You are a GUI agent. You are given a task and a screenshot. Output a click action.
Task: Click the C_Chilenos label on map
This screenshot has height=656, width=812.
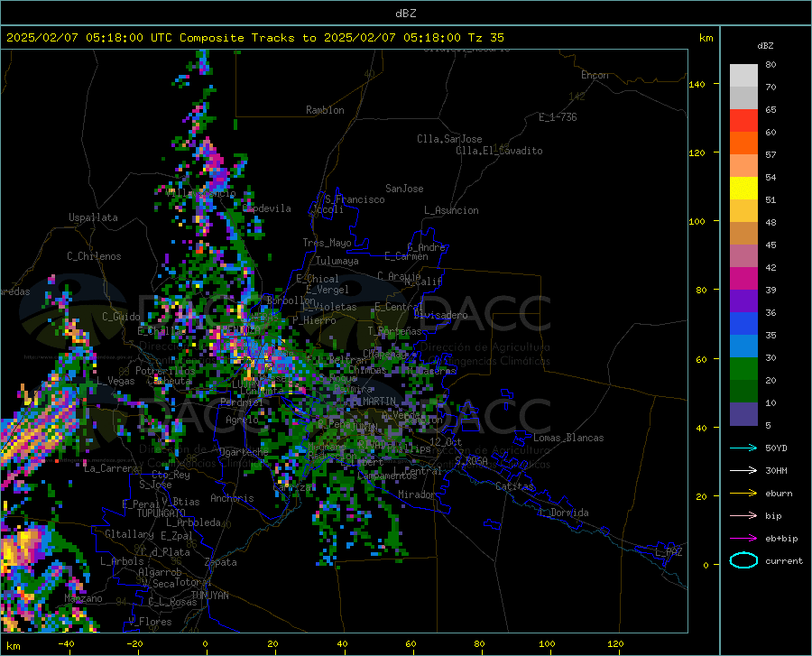(x=94, y=256)
